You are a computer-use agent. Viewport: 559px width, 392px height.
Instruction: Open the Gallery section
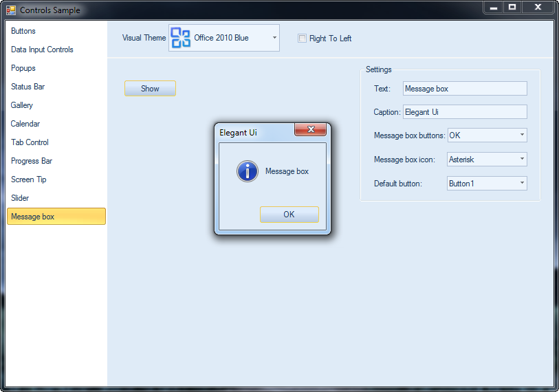[x=56, y=105]
